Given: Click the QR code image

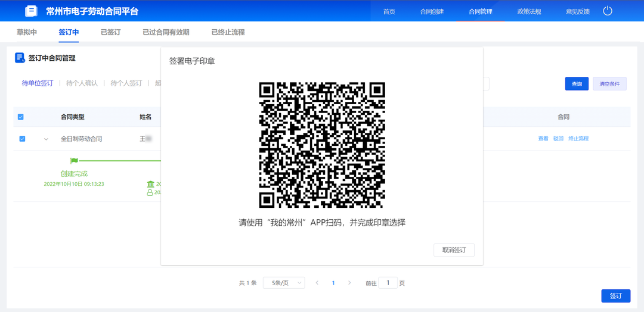Looking at the screenshot, I should (322, 145).
